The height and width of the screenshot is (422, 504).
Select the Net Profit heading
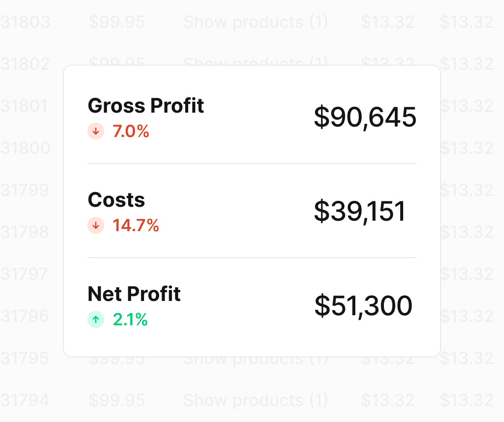[134, 294]
